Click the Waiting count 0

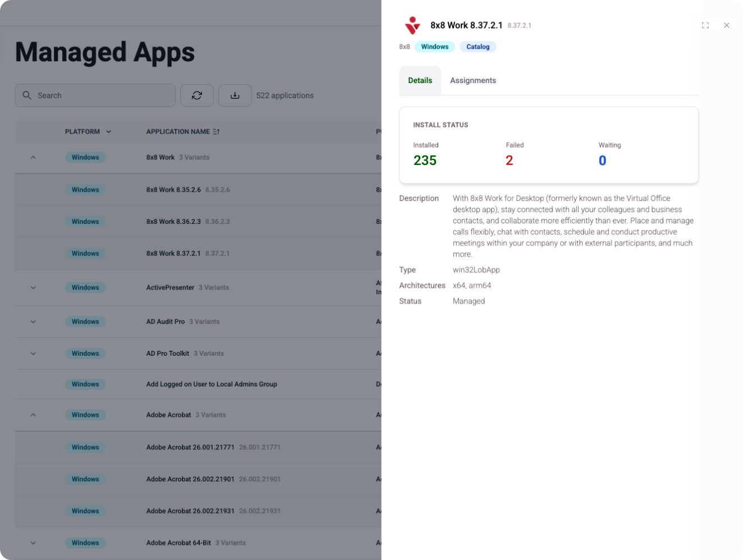point(602,160)
